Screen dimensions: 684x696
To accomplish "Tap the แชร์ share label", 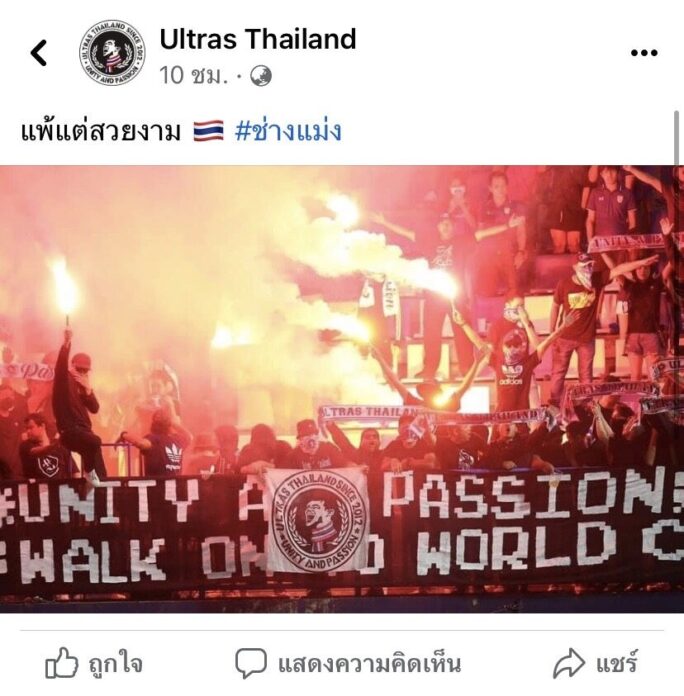I will (x=617, y=664).
